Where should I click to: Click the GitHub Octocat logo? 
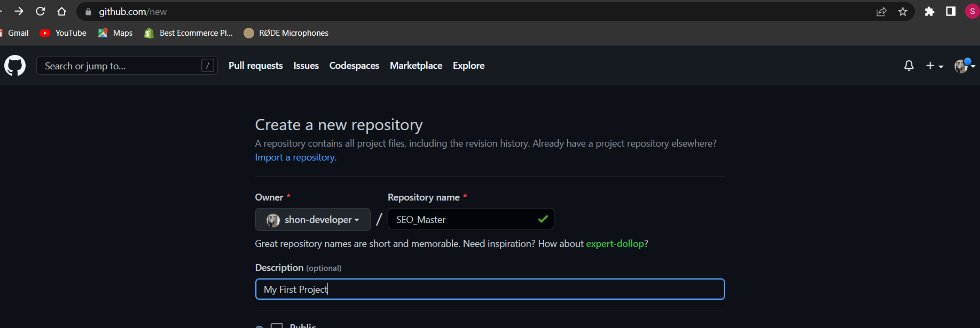(15, 66)
